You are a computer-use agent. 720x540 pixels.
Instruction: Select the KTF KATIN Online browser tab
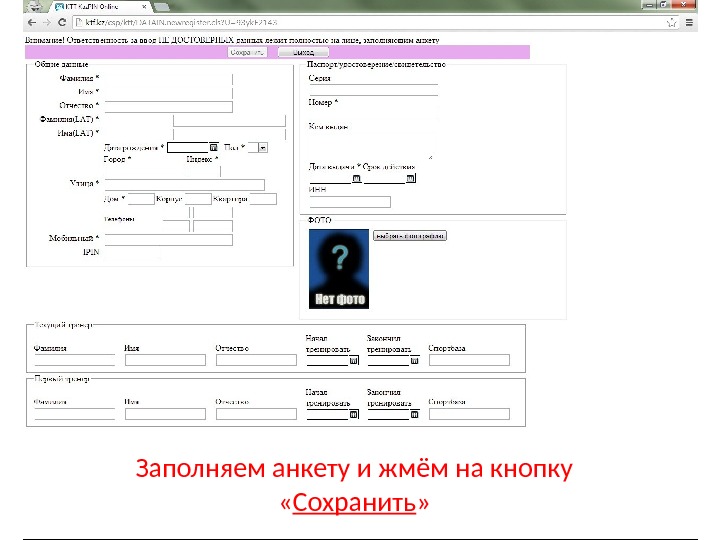[x=100, y=6]
